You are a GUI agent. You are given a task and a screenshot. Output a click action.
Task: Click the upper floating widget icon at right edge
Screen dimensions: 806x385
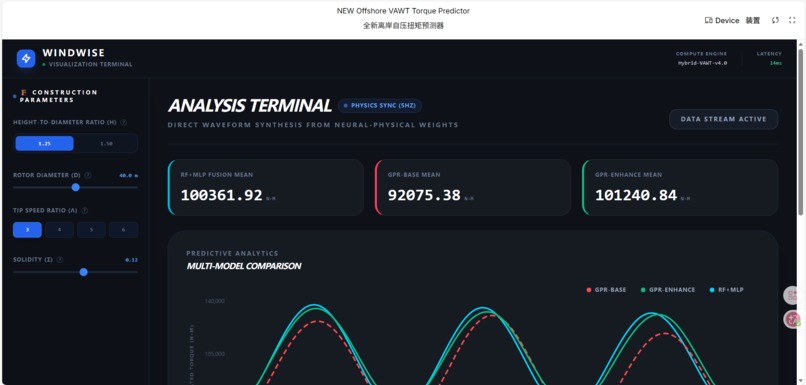pos(792,296)
